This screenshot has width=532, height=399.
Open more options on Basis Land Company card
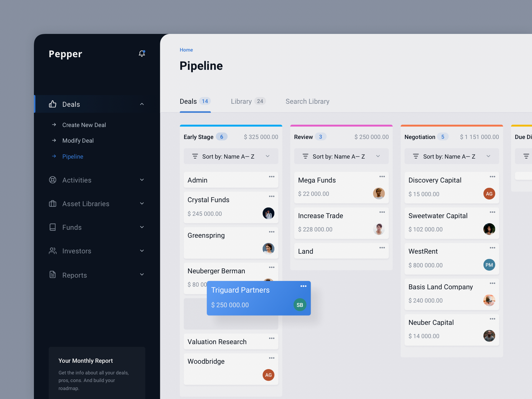492,283
